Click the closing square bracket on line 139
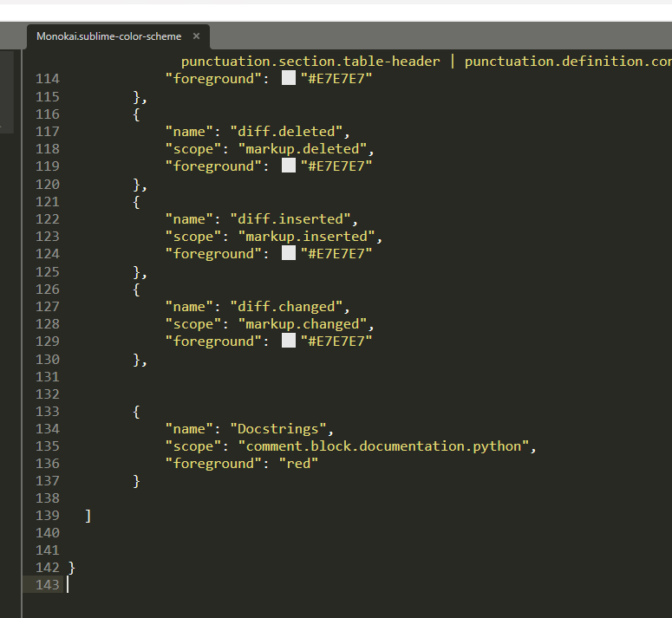This screenshot has height=618, width=672. coord(88,516)
